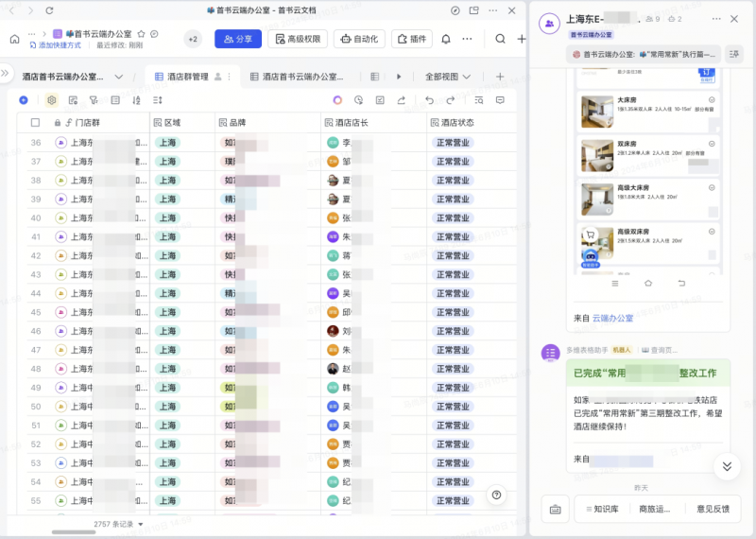Open the reminder clock icon
Screen dimensions: 756x539
point(358,100)
